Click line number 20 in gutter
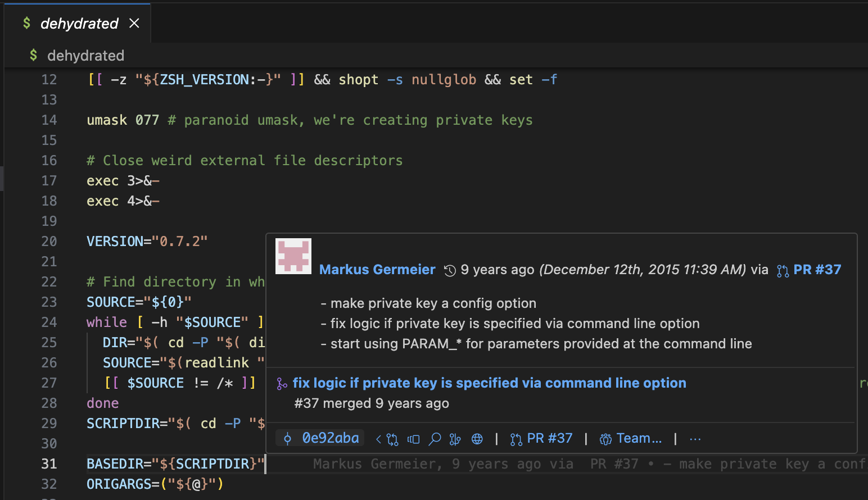This screenshot has width=868, height=500. [49, 242]
